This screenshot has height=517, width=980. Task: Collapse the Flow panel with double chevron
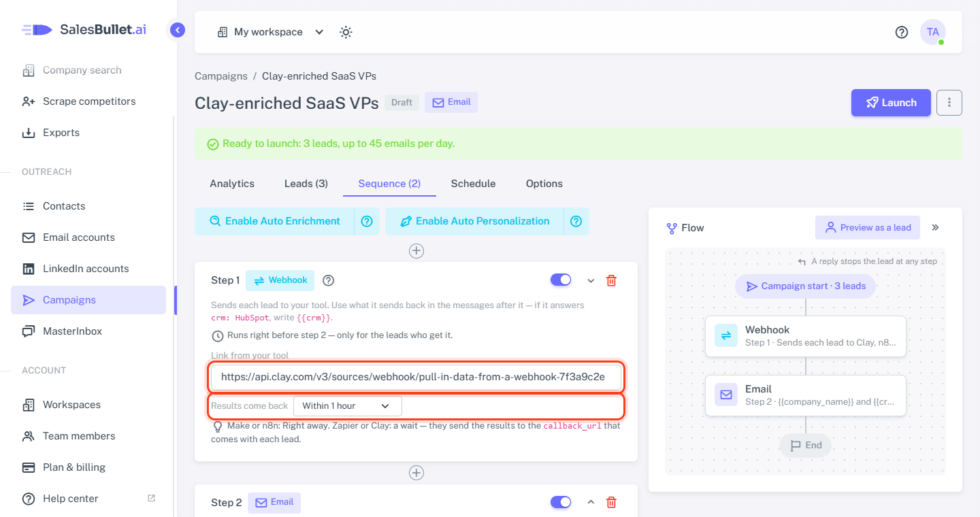(935, 227)
